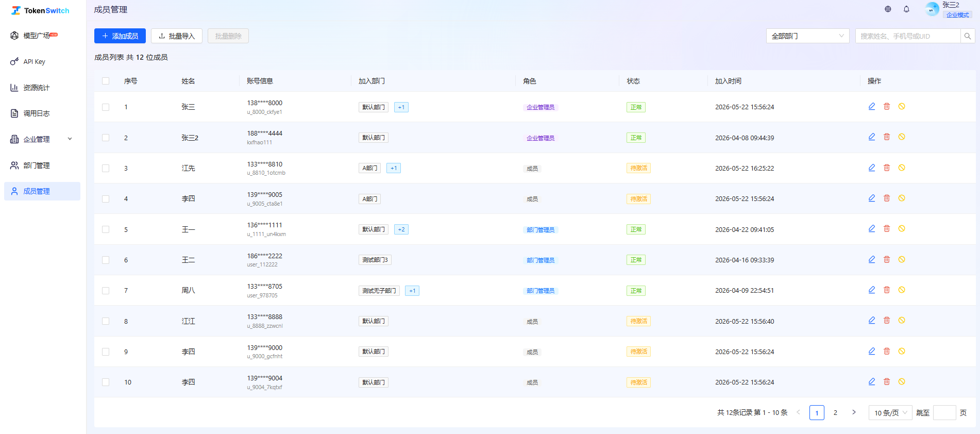980x434 pixels.
Task: Go to page 2
Action: click(x=835, y=412)
